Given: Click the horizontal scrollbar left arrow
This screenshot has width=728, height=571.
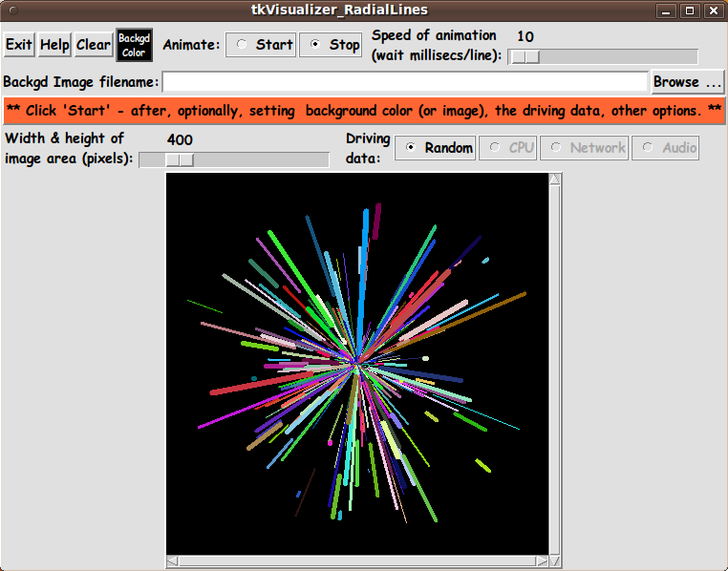Looking at the screenshot, I should pos(172,561).
